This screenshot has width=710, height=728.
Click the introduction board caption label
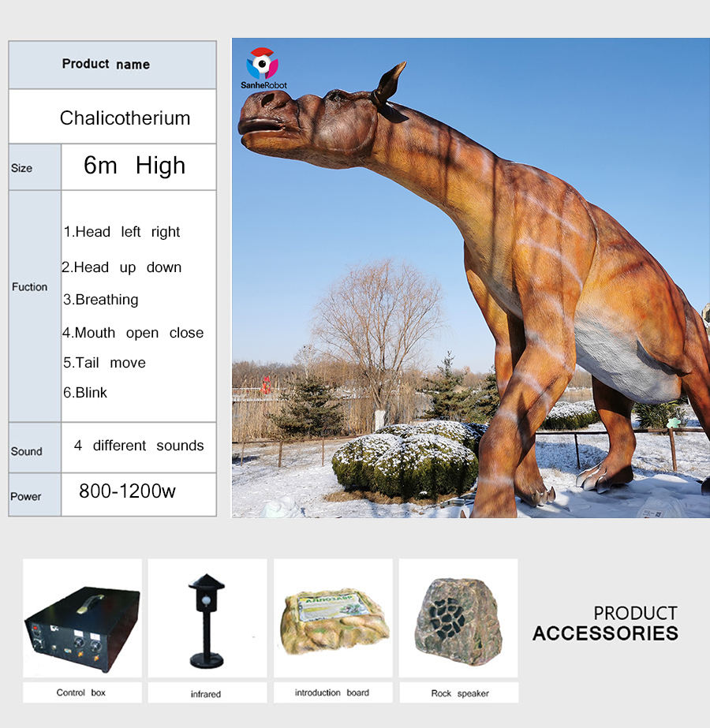[331, 693]
